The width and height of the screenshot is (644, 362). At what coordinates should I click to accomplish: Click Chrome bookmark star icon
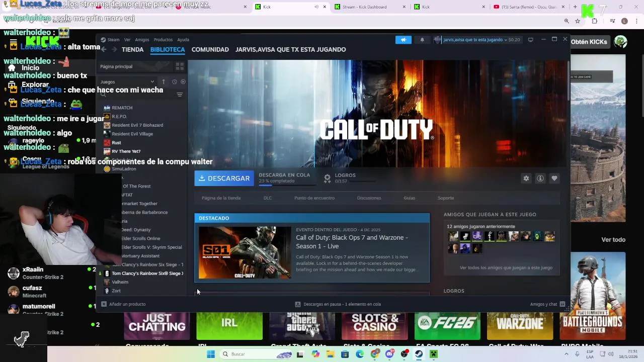(x=578, y=21)
